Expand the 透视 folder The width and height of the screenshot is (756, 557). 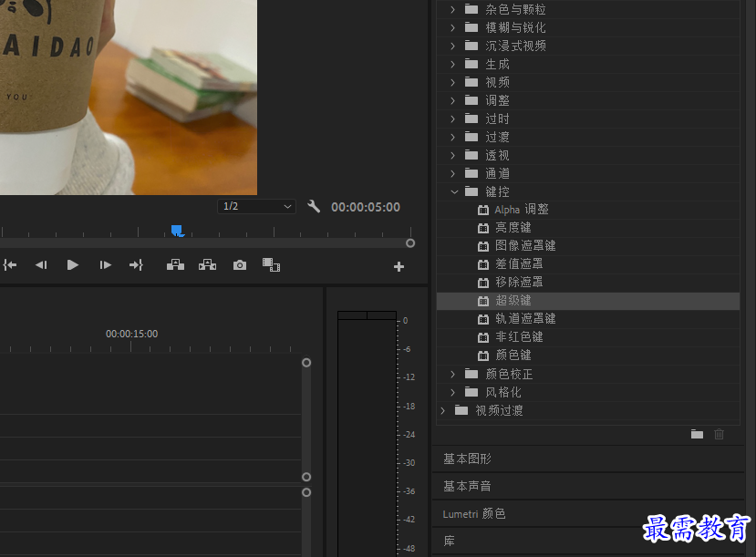452,155
